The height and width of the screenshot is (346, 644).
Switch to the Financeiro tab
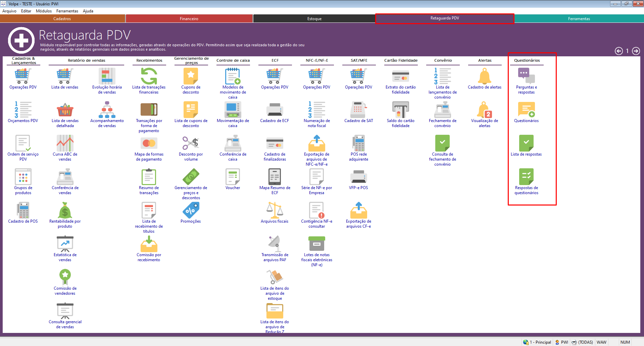[x=189, y=19]
